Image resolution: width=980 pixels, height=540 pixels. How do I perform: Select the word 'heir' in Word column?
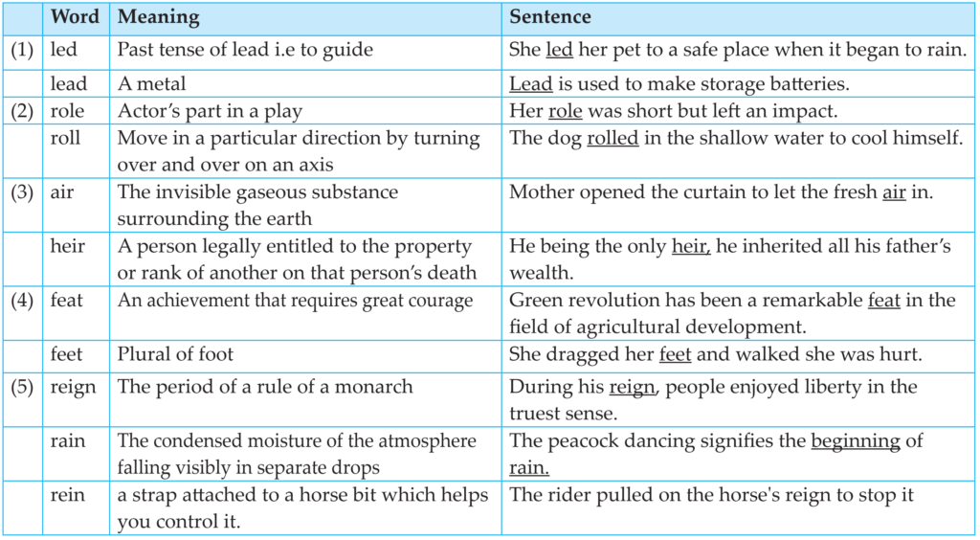68,246
